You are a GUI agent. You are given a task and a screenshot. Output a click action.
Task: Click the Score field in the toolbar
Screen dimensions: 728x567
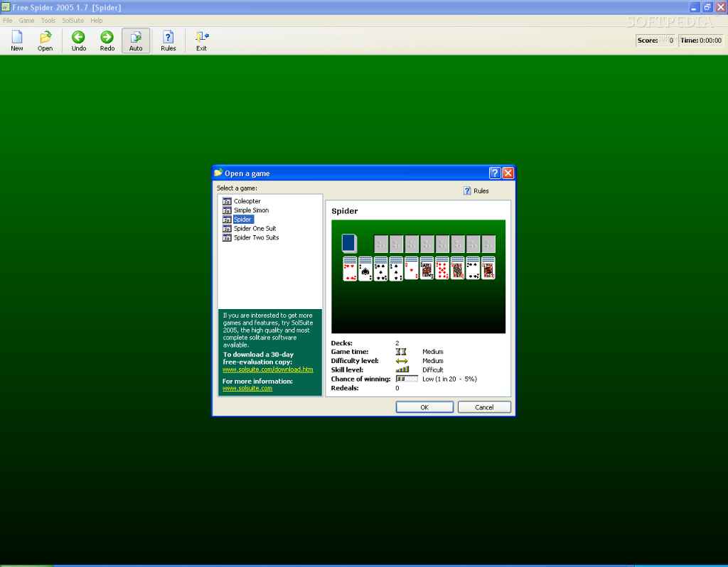pyautogui.click(x=655, y=40)
